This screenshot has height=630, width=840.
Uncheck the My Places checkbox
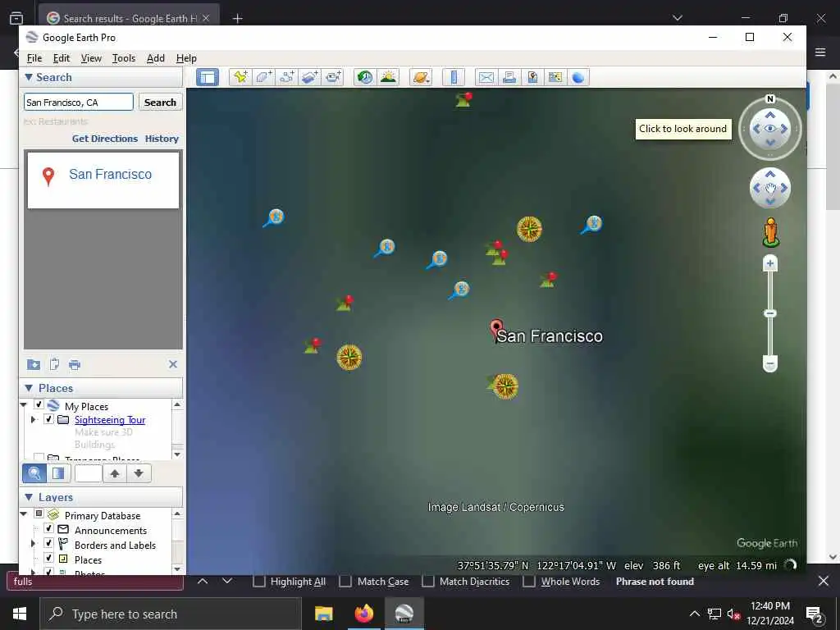tap(39, 404)
